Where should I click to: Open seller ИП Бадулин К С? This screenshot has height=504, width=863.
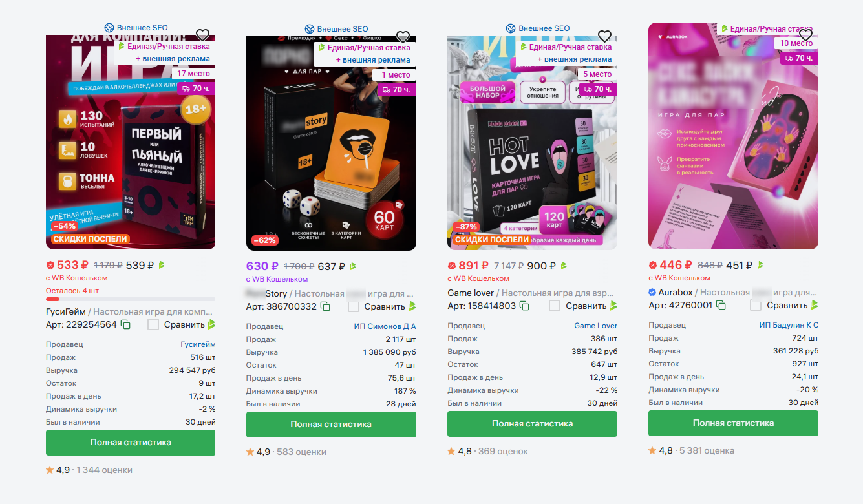click(789, 325)
